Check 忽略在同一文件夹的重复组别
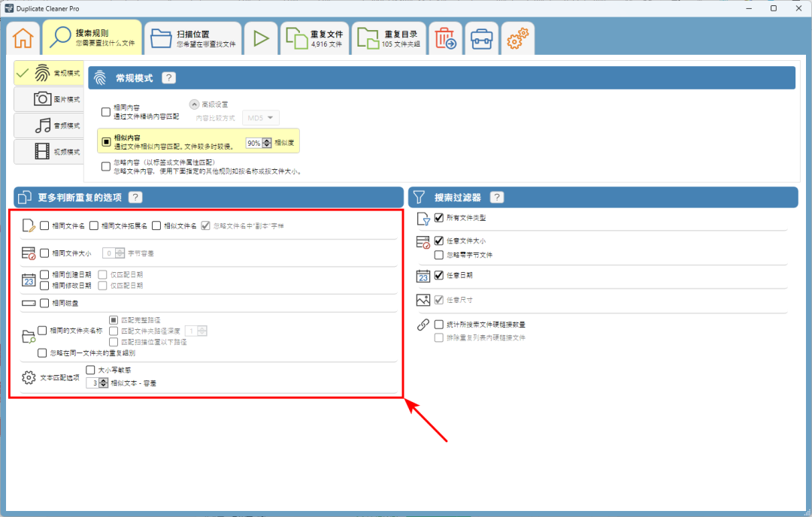 tap(42, 353)
